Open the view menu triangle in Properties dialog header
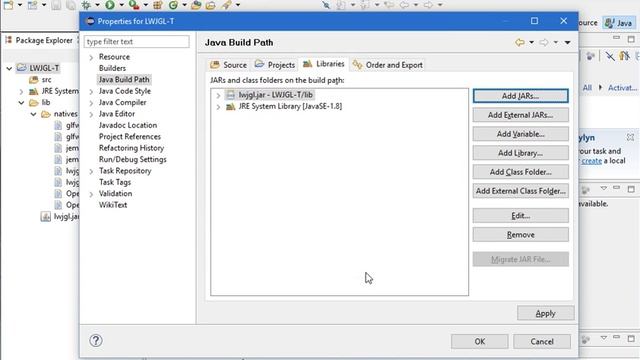Viewport: 640px width, 360px height. pos(567,42)
